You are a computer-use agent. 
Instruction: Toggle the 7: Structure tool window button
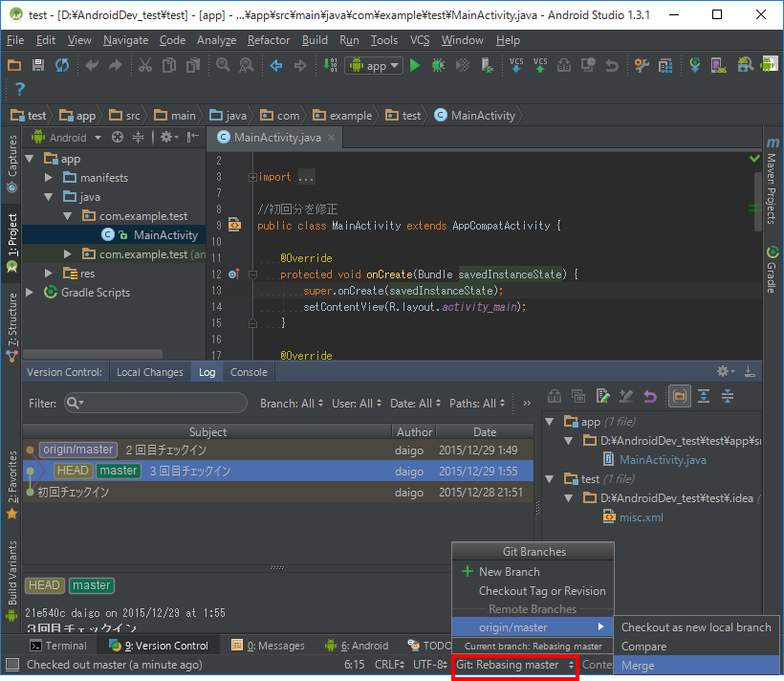click(x=12, y=327)
